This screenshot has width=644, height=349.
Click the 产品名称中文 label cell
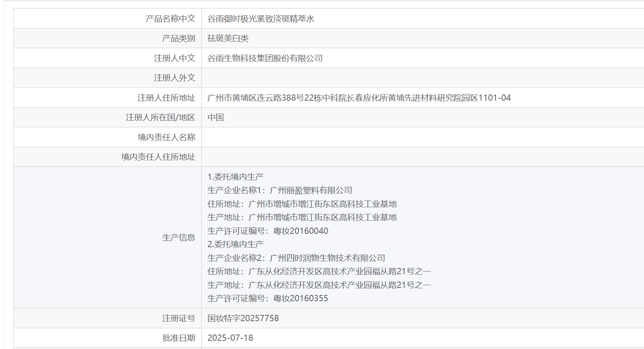tap(170, 19)
